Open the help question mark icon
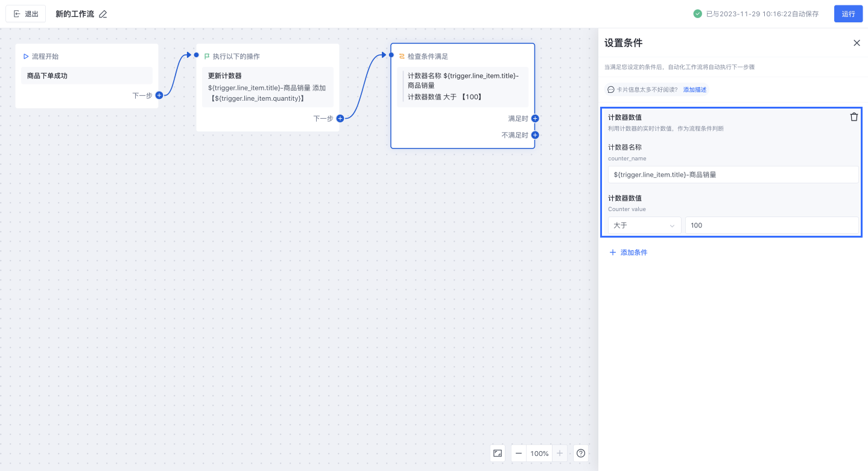This screenshot has width=868, height=471. tap(581, 453)
